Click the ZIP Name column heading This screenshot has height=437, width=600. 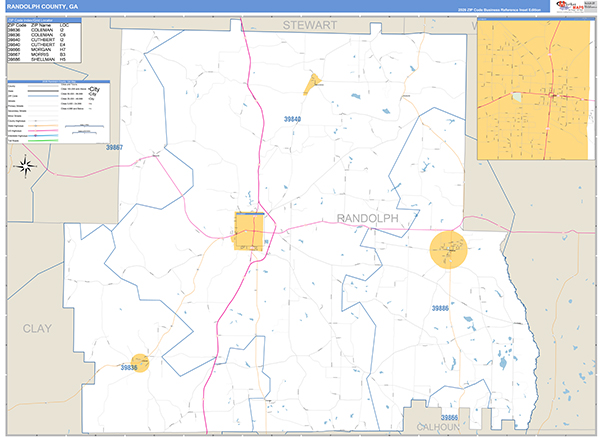[x=41, y=25]
